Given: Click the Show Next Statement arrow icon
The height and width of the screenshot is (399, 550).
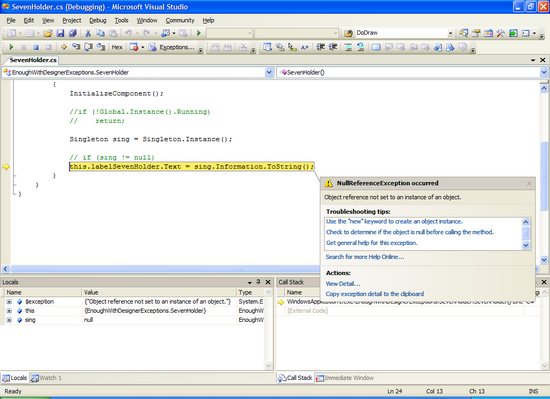Looking at the screenshot, I should click(64, 47).
